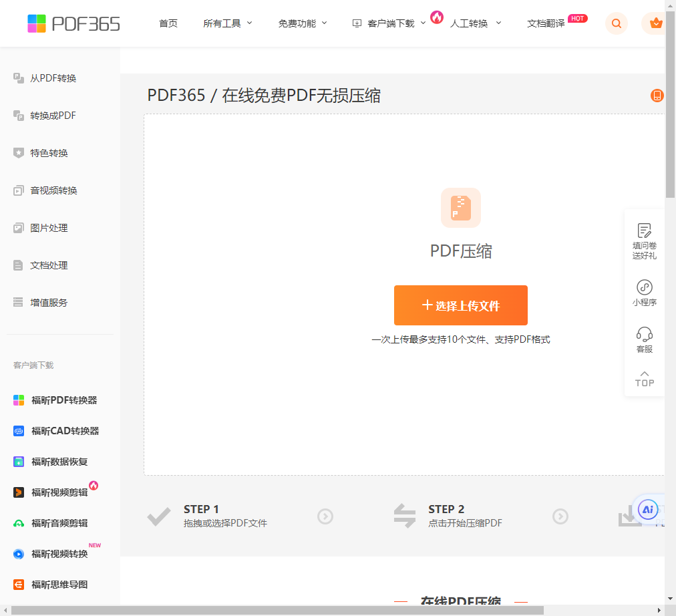
Task: Click the 福昕音频剪辑 app icon
Action: click(x=19, y=523)
